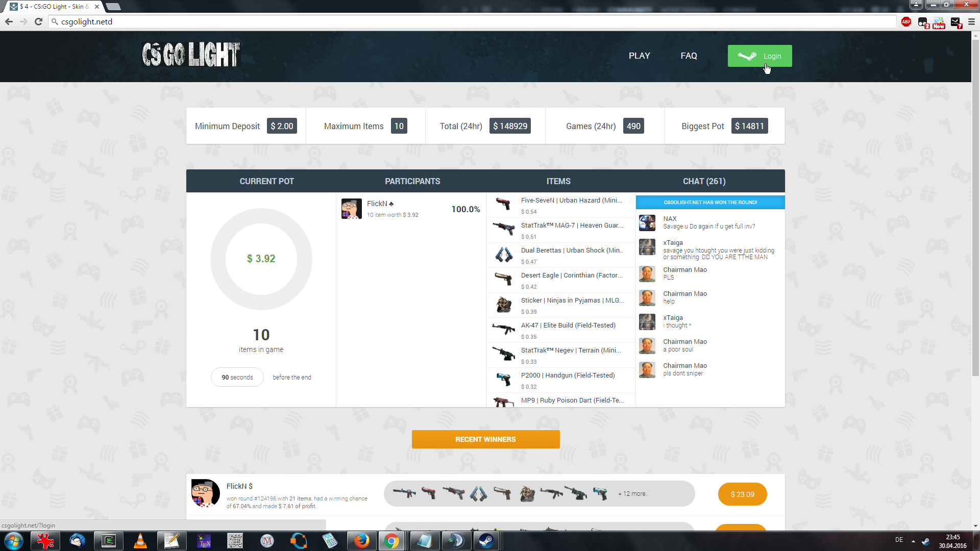
Task: Click the Dual Berettas Urban Shock icon
Action: [503, 255]
